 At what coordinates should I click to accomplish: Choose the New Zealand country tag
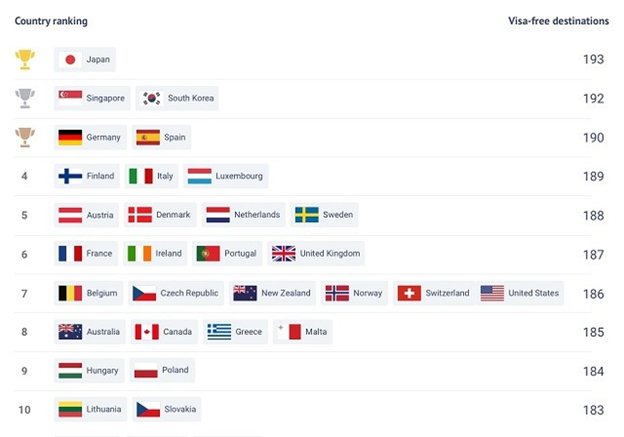click(x=272, y=293)
